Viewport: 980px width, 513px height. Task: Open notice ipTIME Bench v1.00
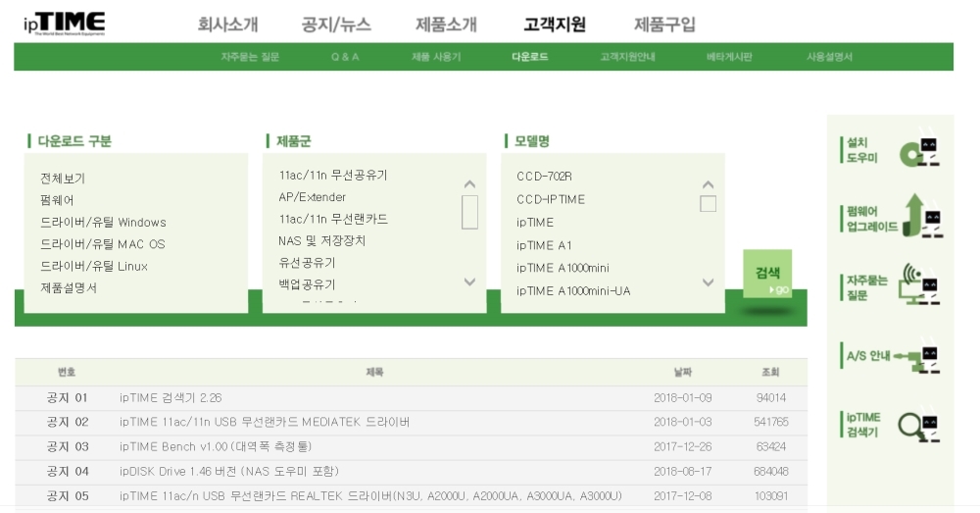[215, 446]
